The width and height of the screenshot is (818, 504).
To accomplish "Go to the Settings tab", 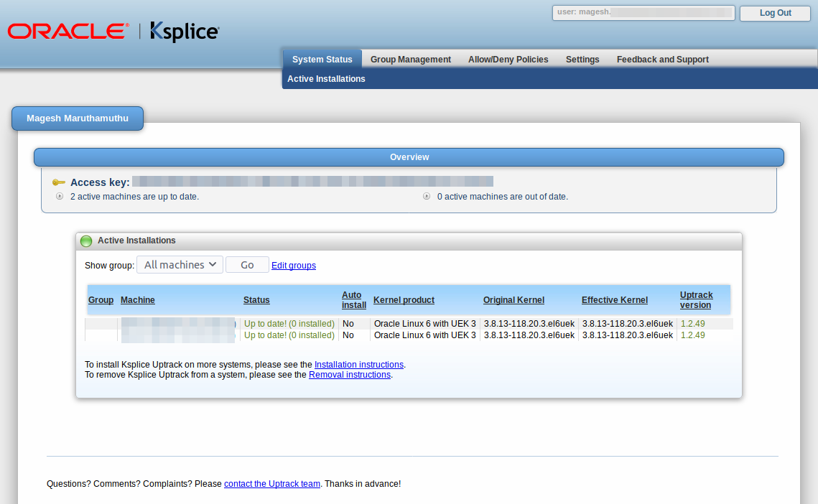I will (x=582, y=60).
